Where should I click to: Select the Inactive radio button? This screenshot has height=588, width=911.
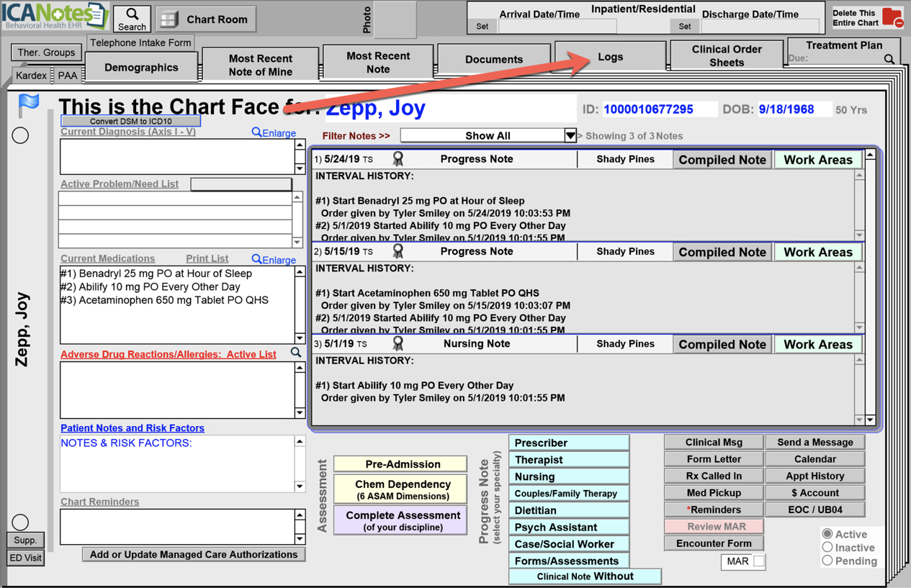pyautogui.click(x=827, y=547)
